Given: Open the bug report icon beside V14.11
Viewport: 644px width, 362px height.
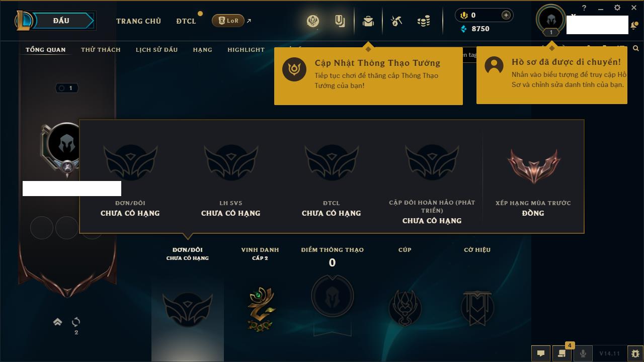Looking at the screenshot, I should (x=635, y=353).
